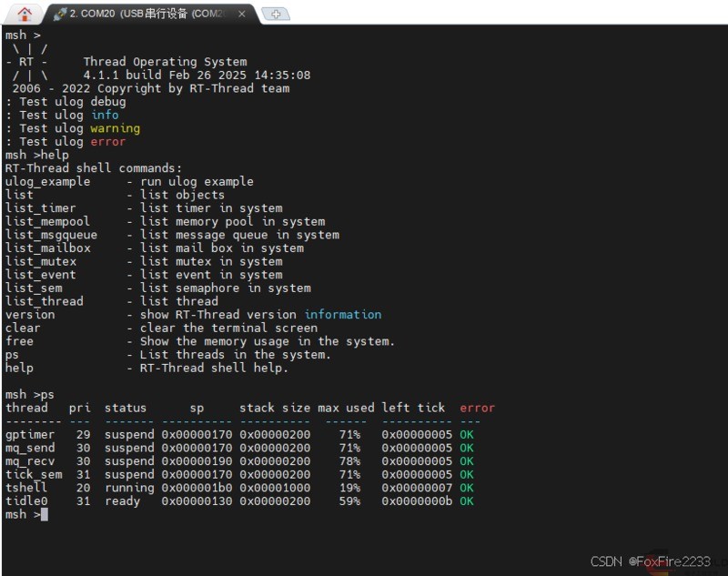Click the 'msh >ps' command line
728x576 pixels.
(30, 395)
